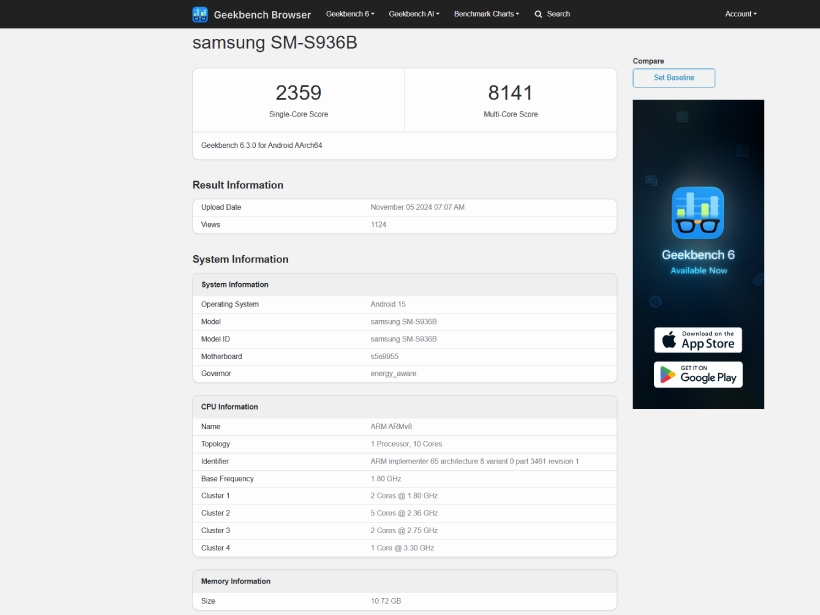Screen dimensions: 820x615
Task: Click the multi-core score 8141
Action: point(510,93)
